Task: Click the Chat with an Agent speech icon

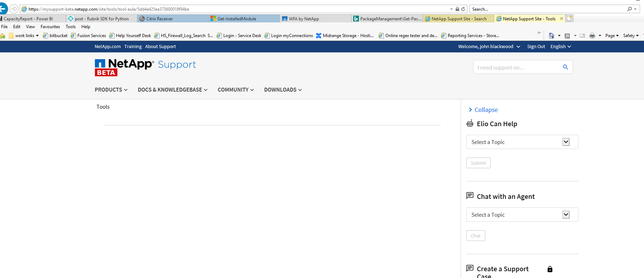Action: pyautogui.click(x=470, y=196)
